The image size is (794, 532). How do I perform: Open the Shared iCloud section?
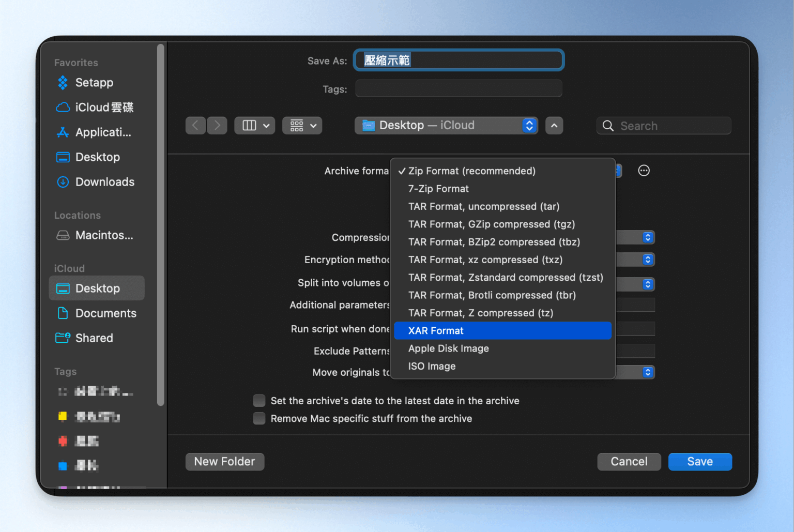point(94,338)
